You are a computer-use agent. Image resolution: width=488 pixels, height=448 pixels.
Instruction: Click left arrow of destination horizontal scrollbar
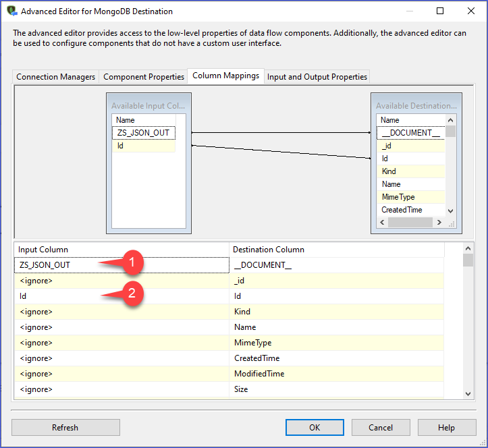tap(382, 222)
